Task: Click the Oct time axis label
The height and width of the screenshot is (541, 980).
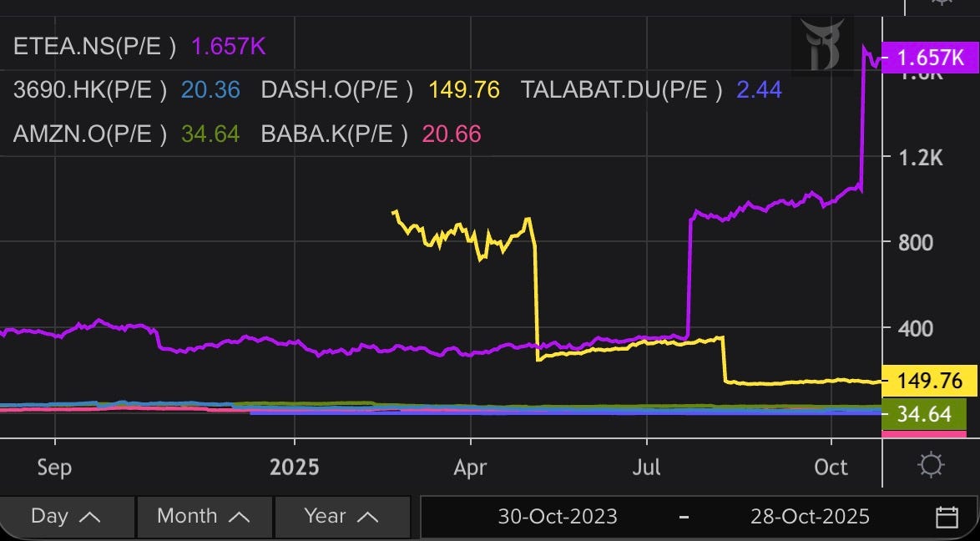Action: [831, 468]
